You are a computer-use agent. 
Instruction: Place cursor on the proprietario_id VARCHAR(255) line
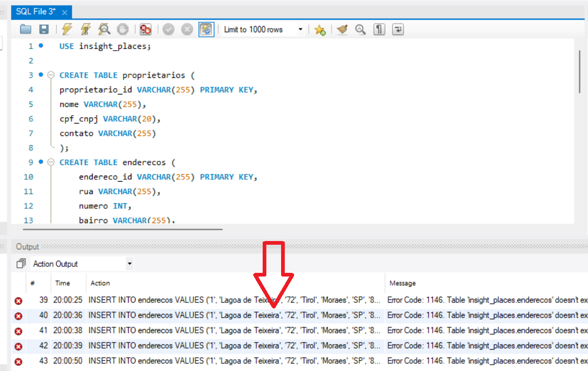coord(158,89)
